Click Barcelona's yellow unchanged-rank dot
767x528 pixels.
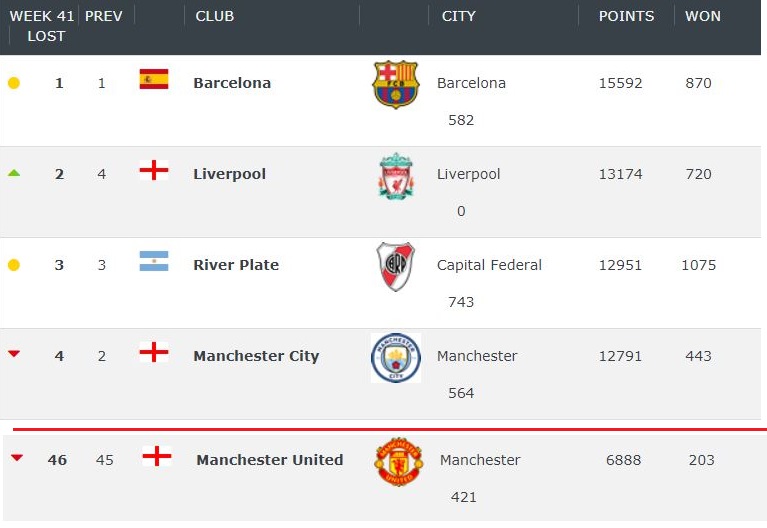(14, 83)
